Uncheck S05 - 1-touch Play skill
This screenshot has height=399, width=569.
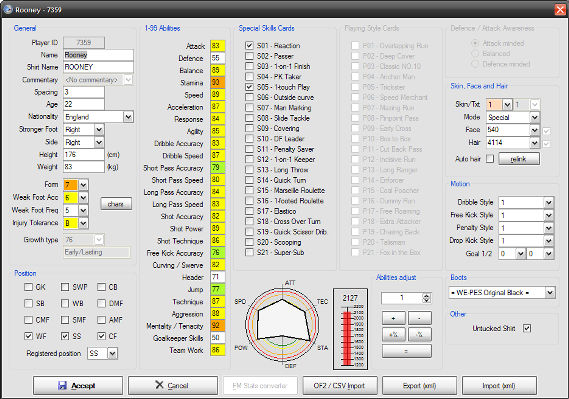coord(249,87)
